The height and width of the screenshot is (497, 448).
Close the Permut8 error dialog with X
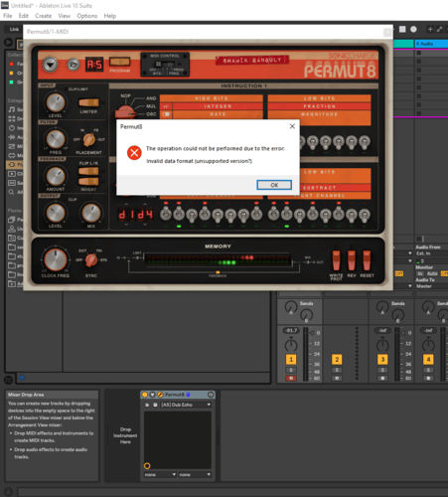(x=292, y=126)
